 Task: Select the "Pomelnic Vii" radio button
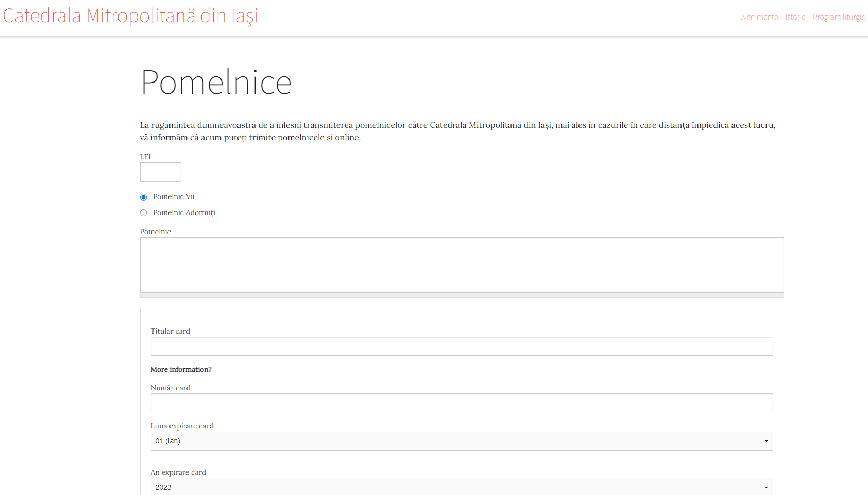[x=143, y=197]
